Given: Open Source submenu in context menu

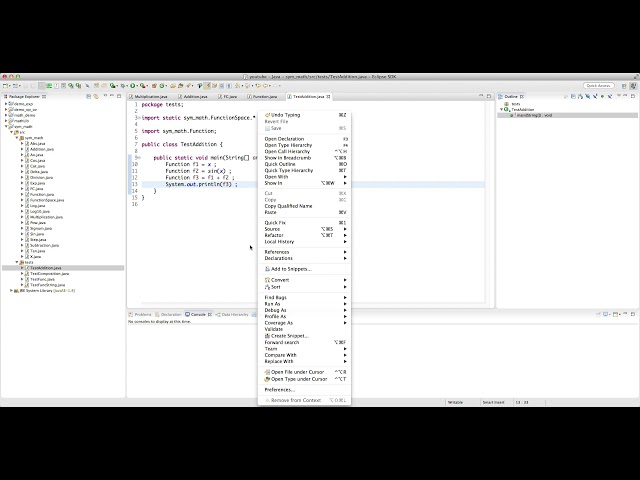Looking at the screenshot, I should (304, 229).
